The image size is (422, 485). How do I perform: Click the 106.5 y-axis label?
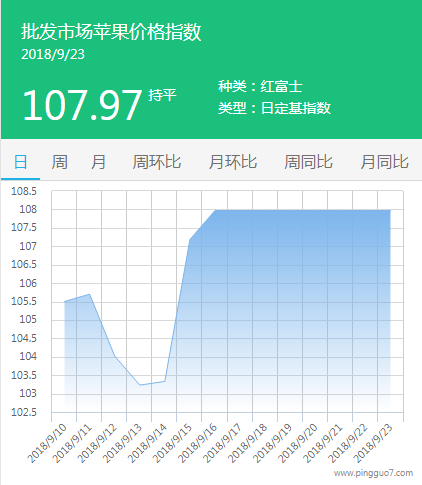24,265
